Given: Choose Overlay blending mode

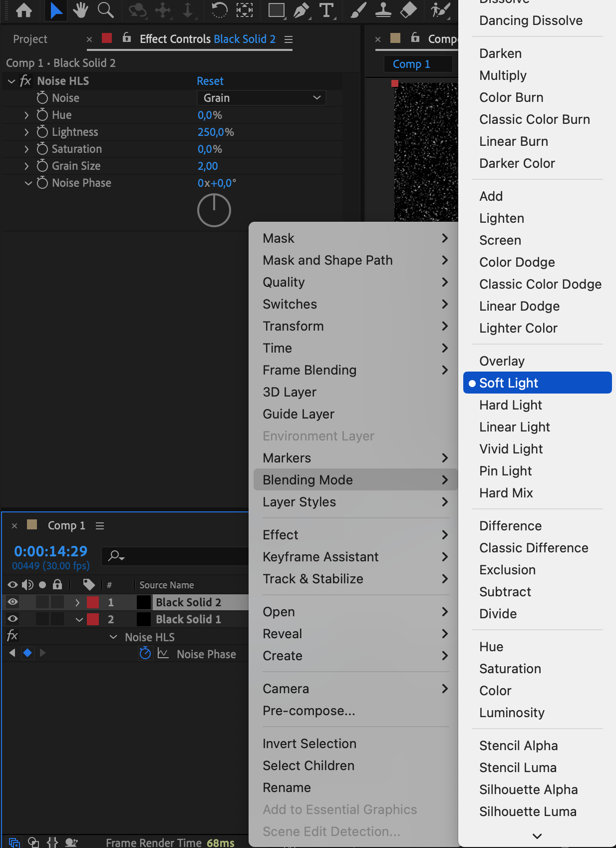Looking at the screenshot, I should pyautogui.click(x=502, y=361).
